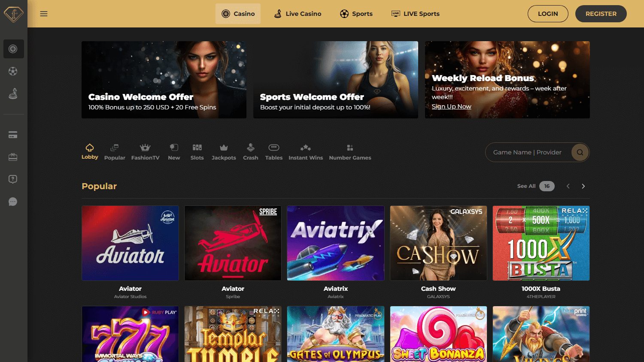This screenshot has height=362, width=644.
Task: Open the Number Games category
Action: tap(350, 152)
